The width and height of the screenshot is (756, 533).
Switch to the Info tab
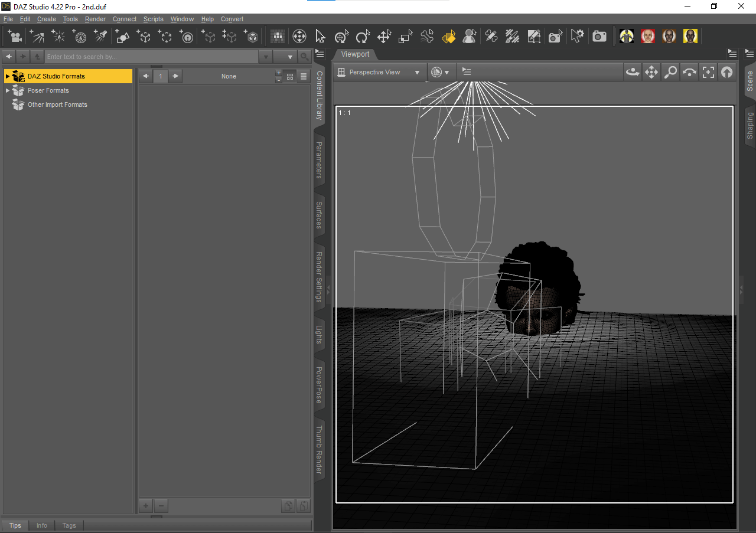41,525
